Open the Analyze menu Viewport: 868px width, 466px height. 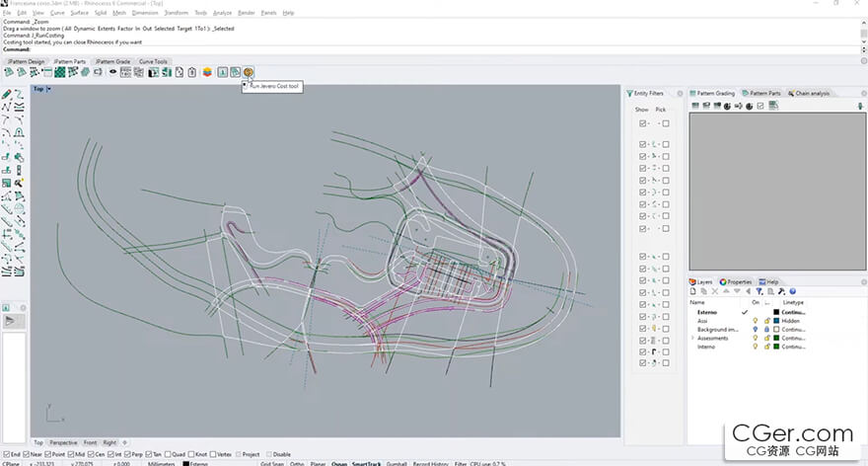pos(222,12)
